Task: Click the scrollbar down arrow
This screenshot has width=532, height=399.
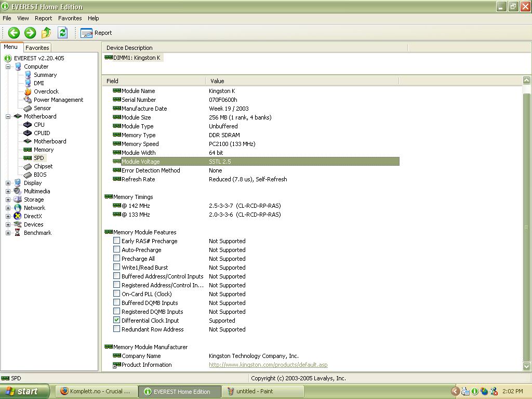Action: click(527, 366)
